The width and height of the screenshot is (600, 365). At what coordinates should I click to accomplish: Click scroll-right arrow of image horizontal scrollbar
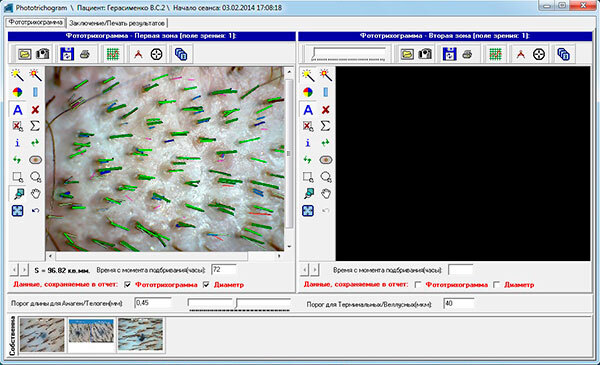click(x=279, y=256)
